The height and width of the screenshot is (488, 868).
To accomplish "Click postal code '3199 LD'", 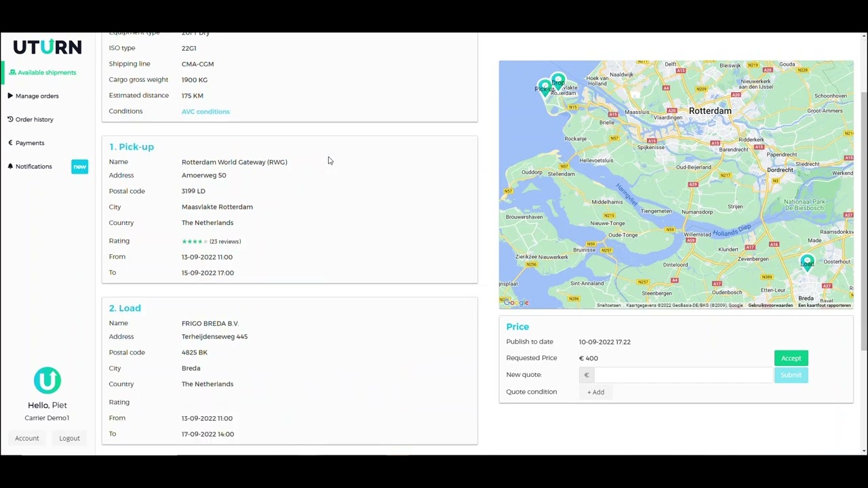I will point(193,191).
